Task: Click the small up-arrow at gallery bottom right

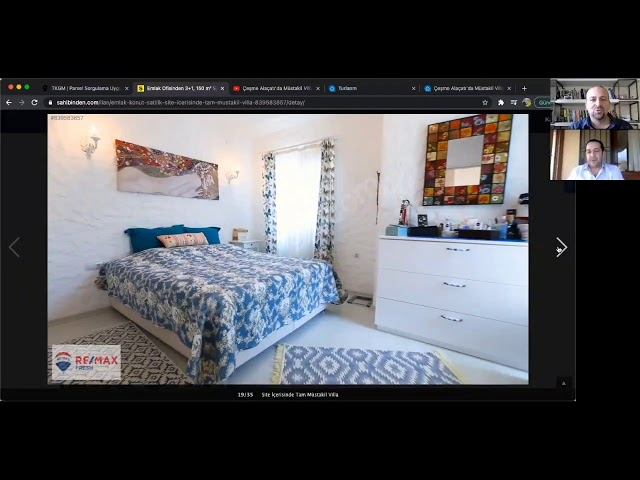Action: [x=564, y=383]
